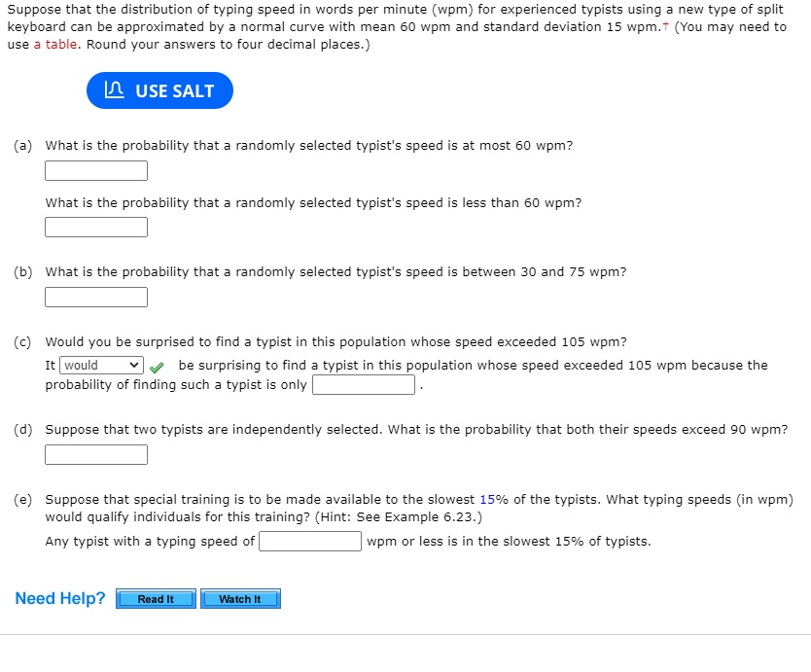
Task: Click the wavy icon inside USE SALT
Action: pos(113,89)
